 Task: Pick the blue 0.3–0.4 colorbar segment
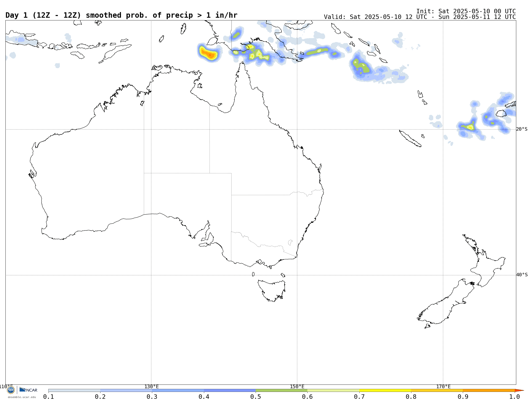click(178, 390)
